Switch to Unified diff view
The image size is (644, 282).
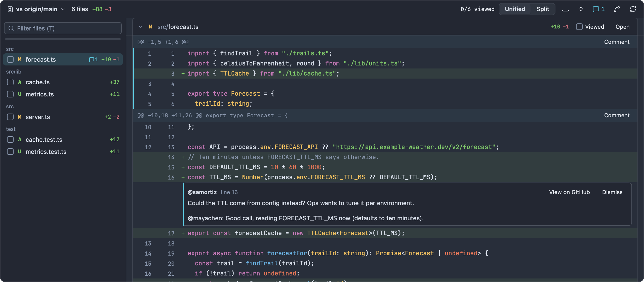click(x=515, y=9)
